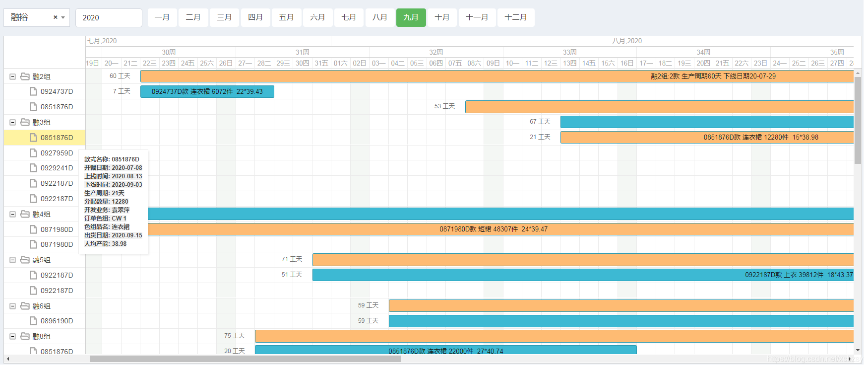
Task: Click file icon of 0851876D under 融8组
Action: coord(34,351)
